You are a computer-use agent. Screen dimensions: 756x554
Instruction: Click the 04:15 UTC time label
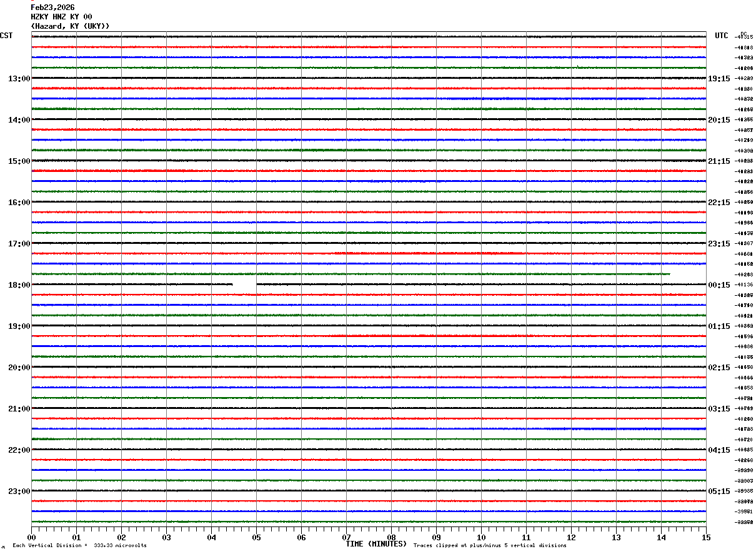719,450
